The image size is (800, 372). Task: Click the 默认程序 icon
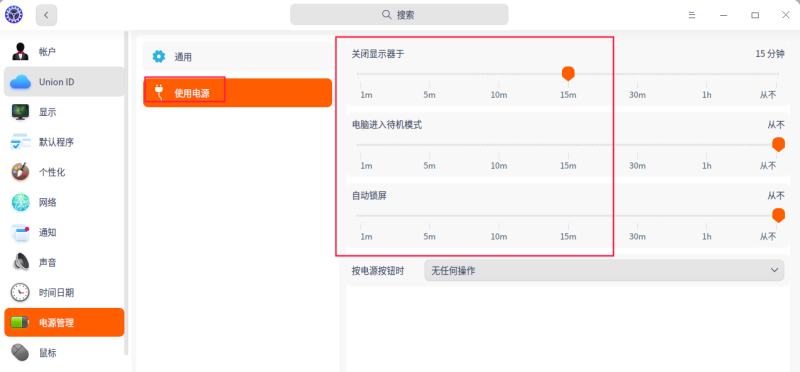(x=20, y=142)
